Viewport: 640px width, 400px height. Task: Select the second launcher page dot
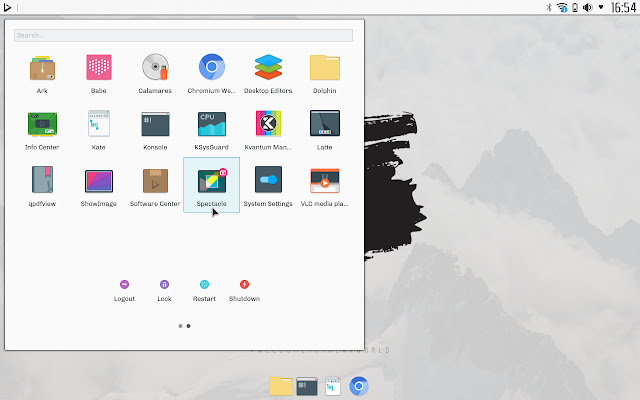pos(188,326)
